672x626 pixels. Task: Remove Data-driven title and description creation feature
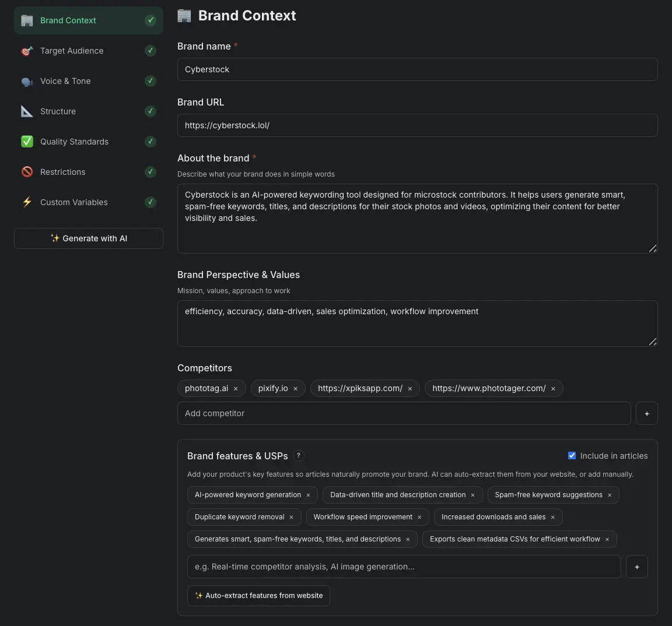click(x=473, y=495)
